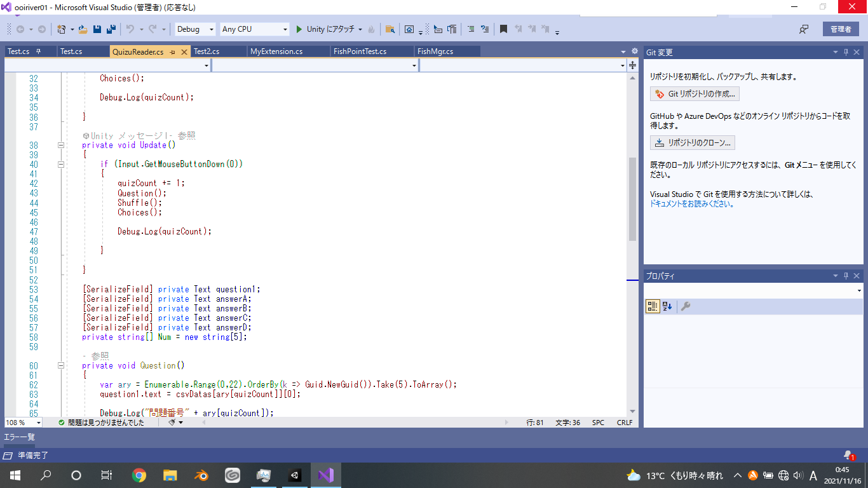
Task: Click the Categorized view icon in Properties
Action: click(x=653, y=306)
